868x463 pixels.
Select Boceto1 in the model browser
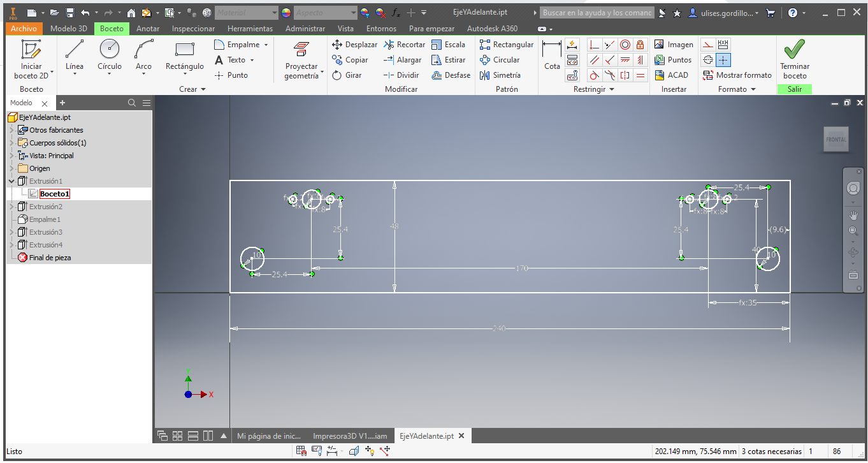(x=55, y=194)
